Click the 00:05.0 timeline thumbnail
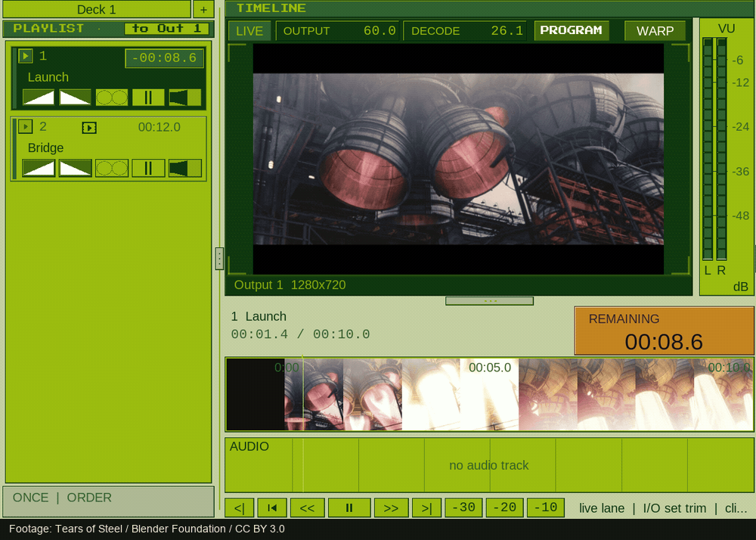756x540 pixels. point(489,394)
